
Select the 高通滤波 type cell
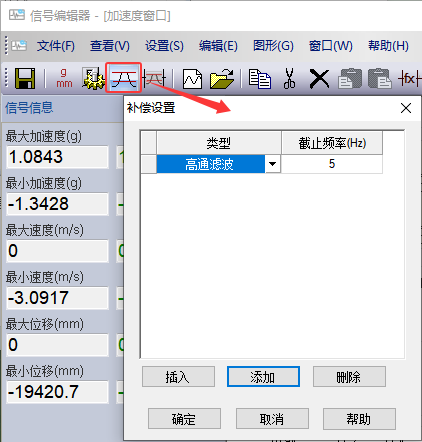[211, 164]
